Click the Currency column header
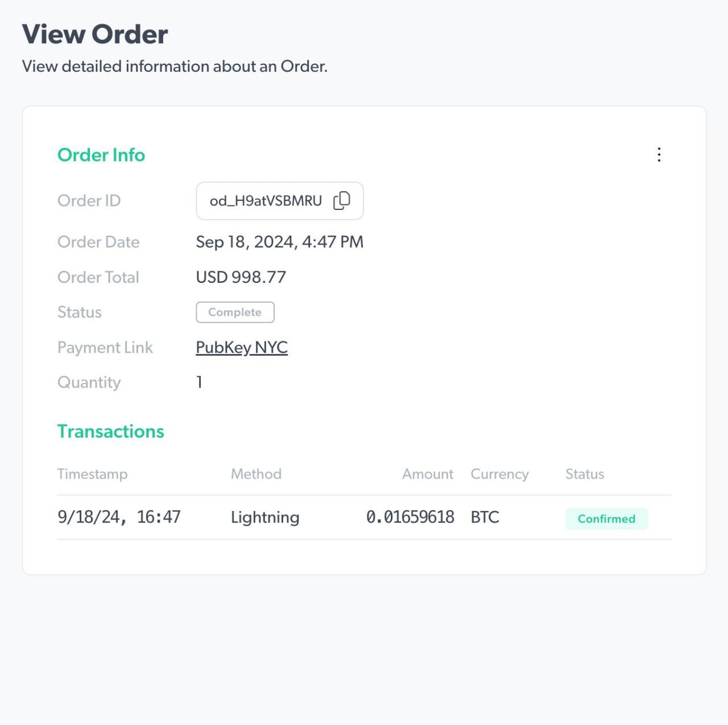Viewport: 728px width, 725px height. tap(499, 474)
